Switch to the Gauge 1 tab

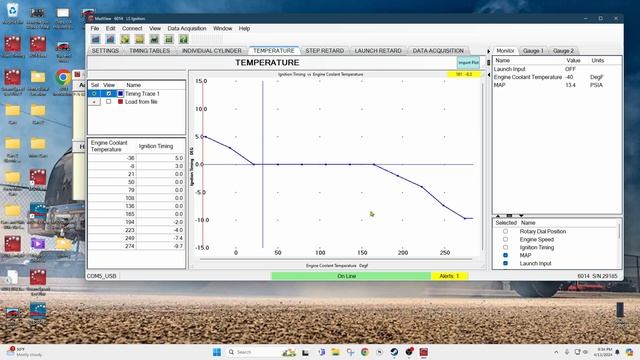533,51
